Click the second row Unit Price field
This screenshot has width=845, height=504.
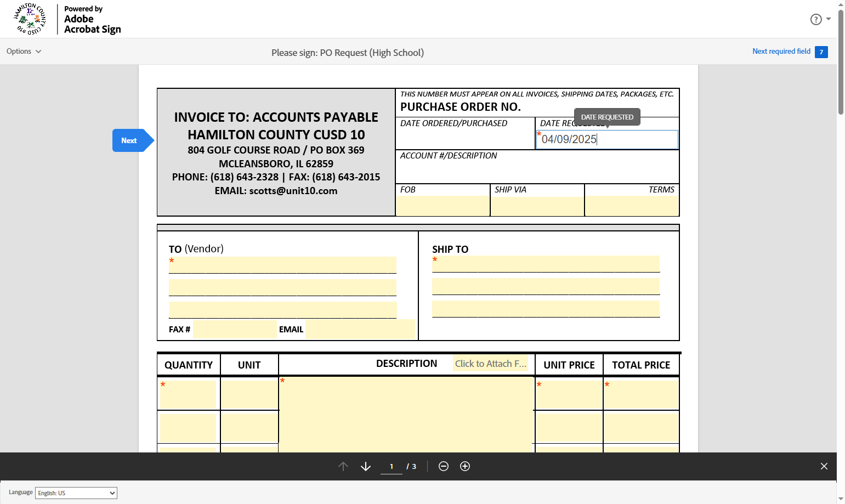click(569, 427)
